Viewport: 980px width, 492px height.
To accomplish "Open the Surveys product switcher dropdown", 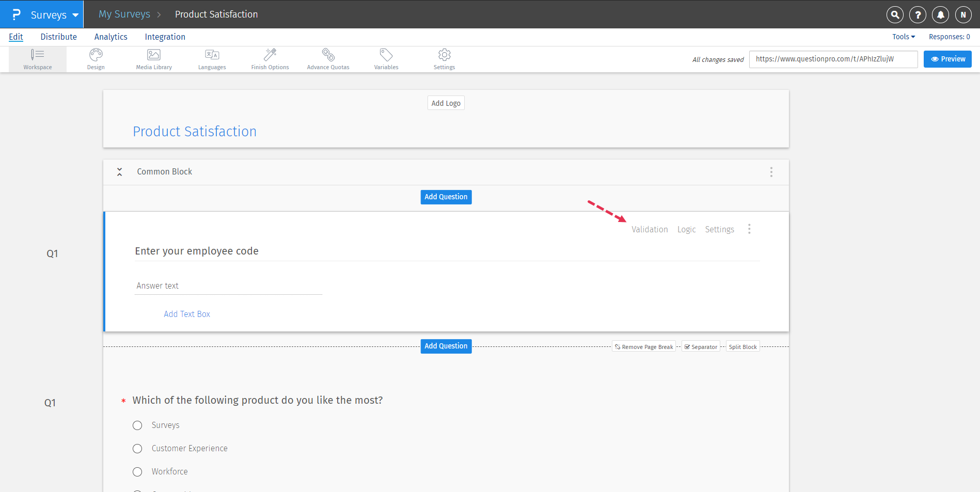I will coord(50,14).
